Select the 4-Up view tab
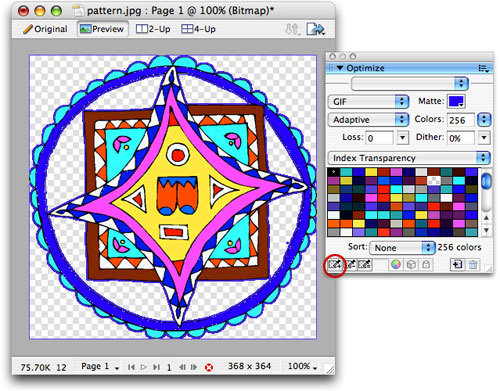The height and width of the screenshot is (391, 500). (x=198, y=29)
